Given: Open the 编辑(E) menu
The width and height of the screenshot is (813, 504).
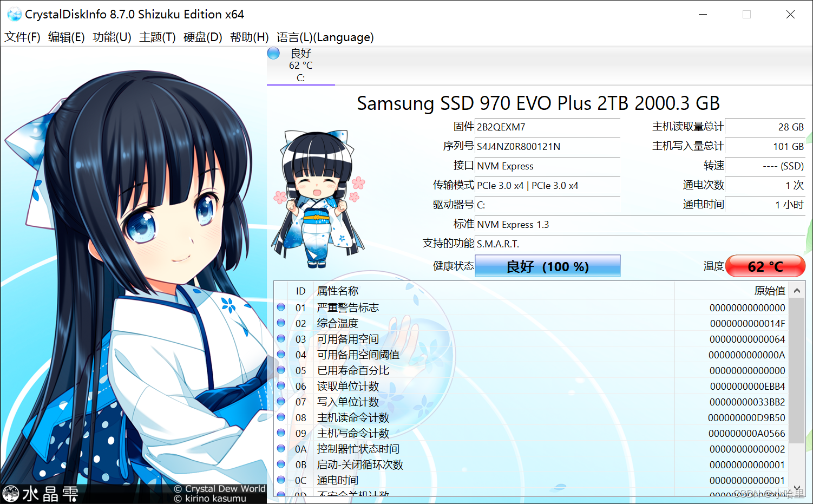Looking at the screenshot, I should [67, 37].
